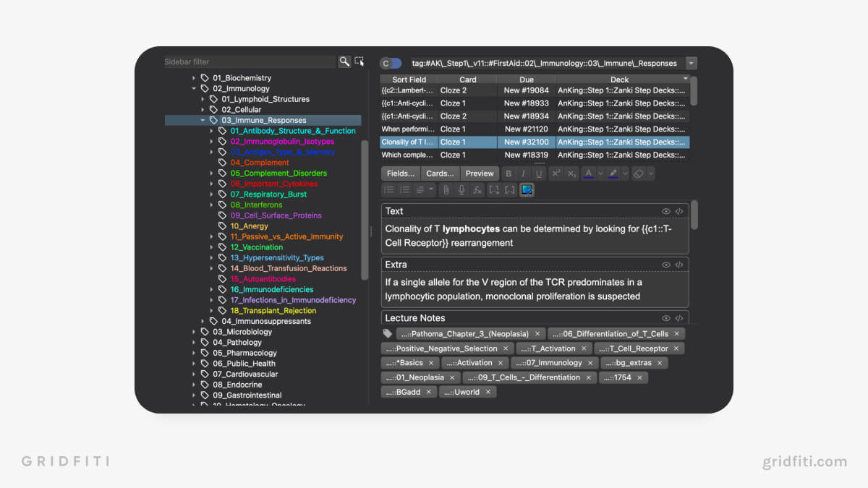Sort by the Deck column header
The image size is (868, 488).
622,80
